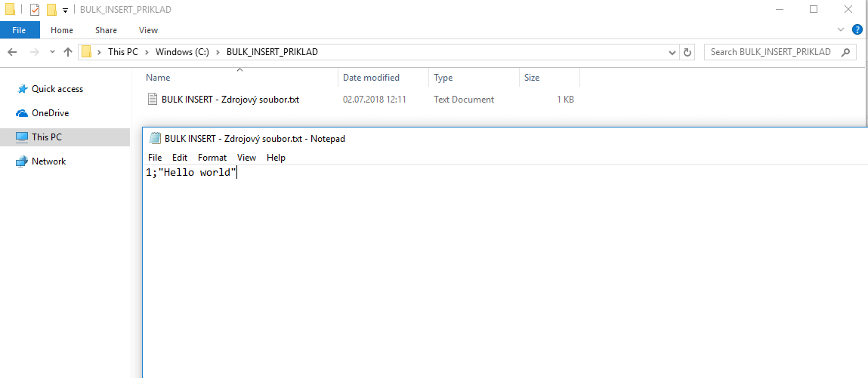Open the recent locations dropdown arrow
The height and width of the screenshot is (378, 868).
(52, 52)
